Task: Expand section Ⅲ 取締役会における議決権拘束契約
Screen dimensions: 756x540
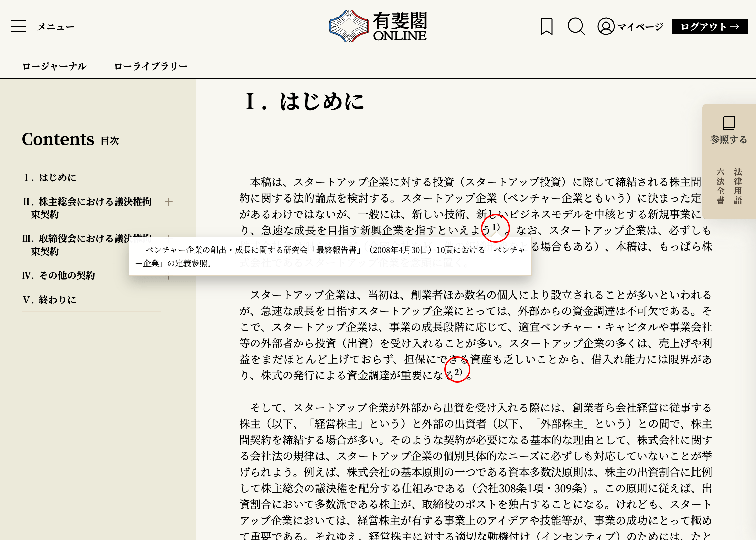Action: [x=169, y=236]
